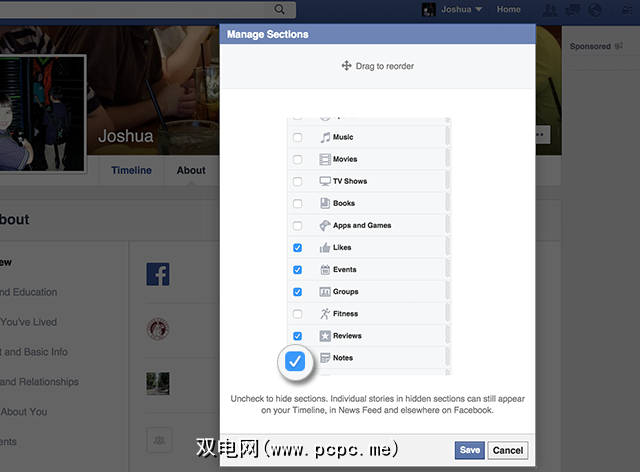Click the Fitness runner icon
This screenshot has width=640, height=472.
point(325,314)
